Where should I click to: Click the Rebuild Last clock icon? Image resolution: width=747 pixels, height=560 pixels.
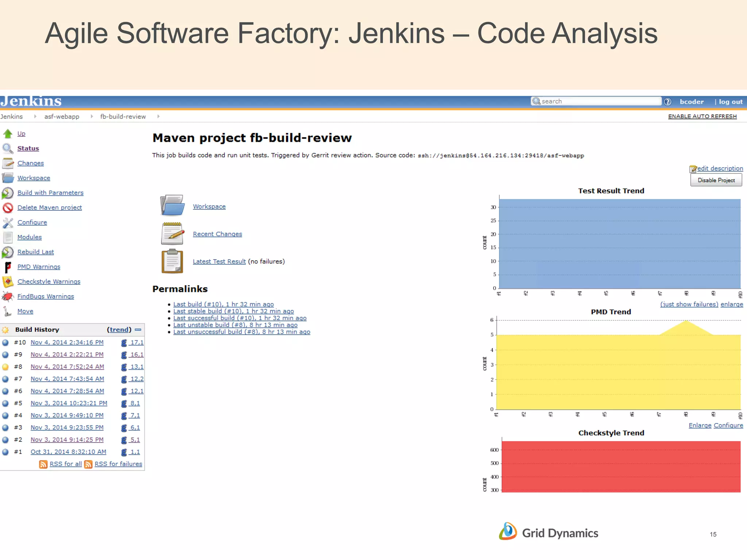[8, 252]
